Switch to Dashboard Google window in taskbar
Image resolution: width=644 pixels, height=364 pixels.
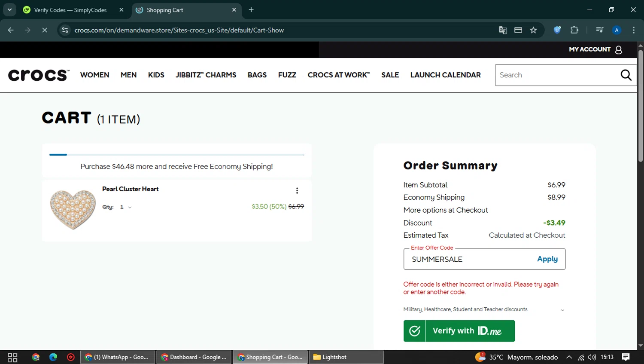(194, 357)
